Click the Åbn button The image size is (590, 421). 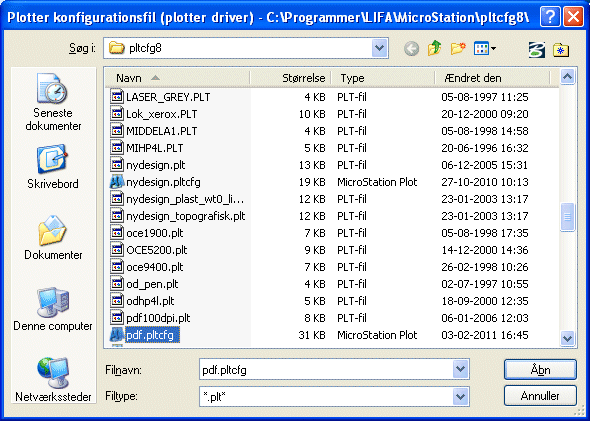coord(540,369)
